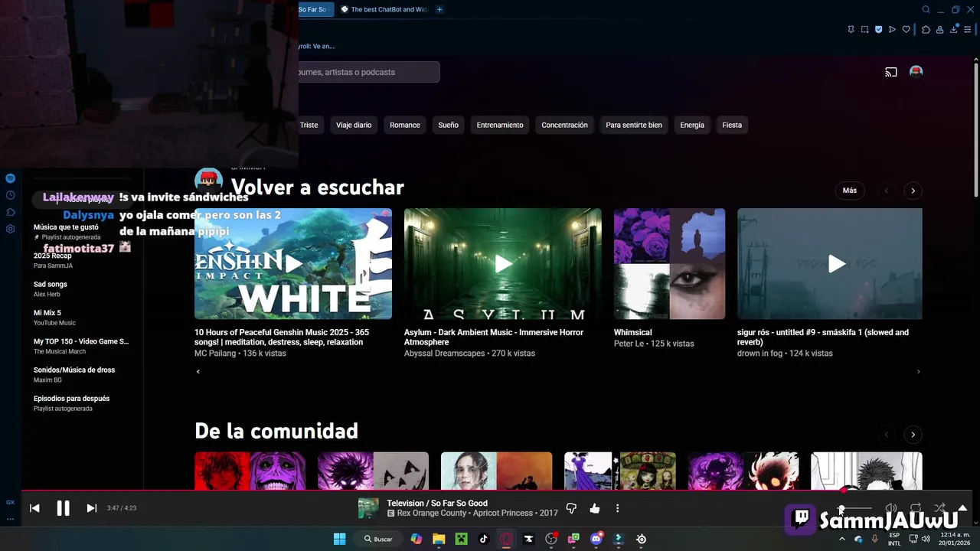Show next items in De la comunidad carousel

click(913, 435)
